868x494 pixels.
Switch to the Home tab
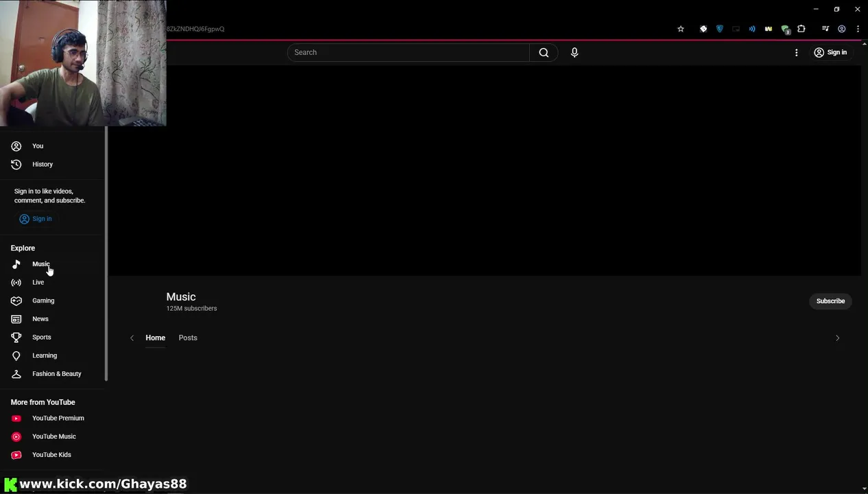pos(155,338)
